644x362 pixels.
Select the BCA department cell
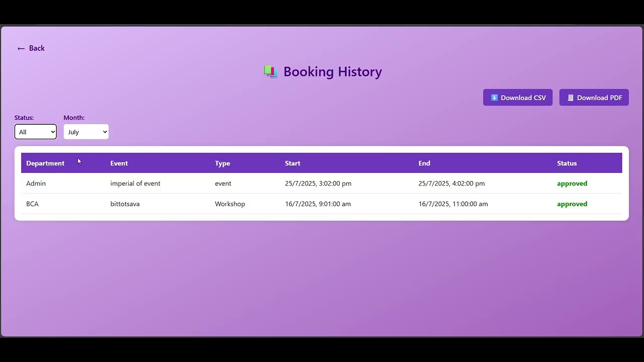click(x=32, y=204)
